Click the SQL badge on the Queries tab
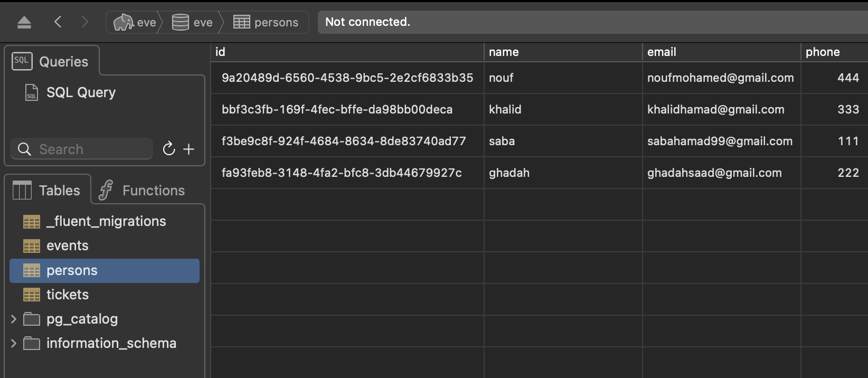 click(22, 61)
